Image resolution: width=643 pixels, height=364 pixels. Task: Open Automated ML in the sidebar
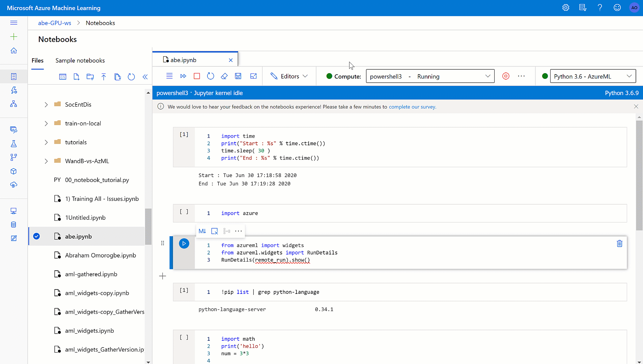coord(14,90)
